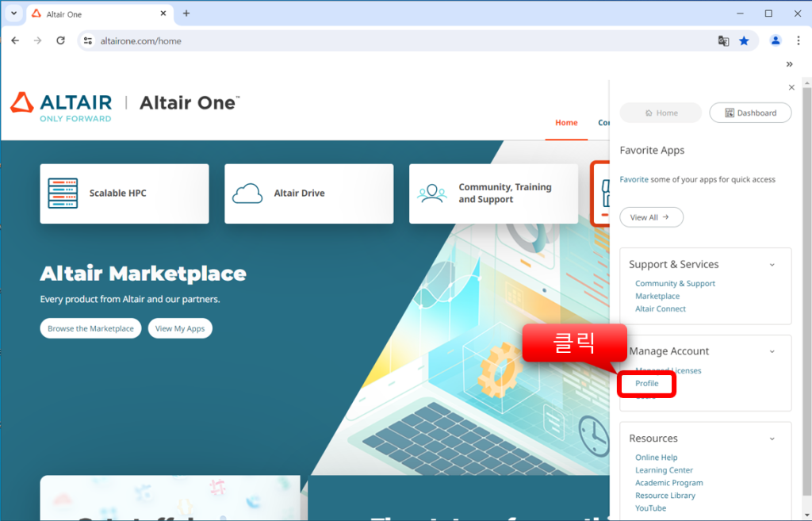Image resolution: width=812 pixels, height=521 pixels.
Task: Open the Altair Connect link
Action: coord(661,308)
